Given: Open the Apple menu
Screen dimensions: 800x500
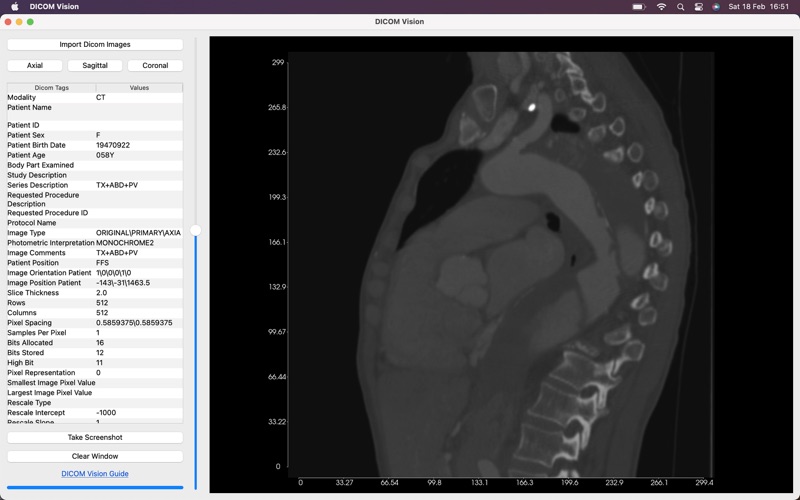Looking at the screenshot, I should pyautogui.click(x=15, y=7).
